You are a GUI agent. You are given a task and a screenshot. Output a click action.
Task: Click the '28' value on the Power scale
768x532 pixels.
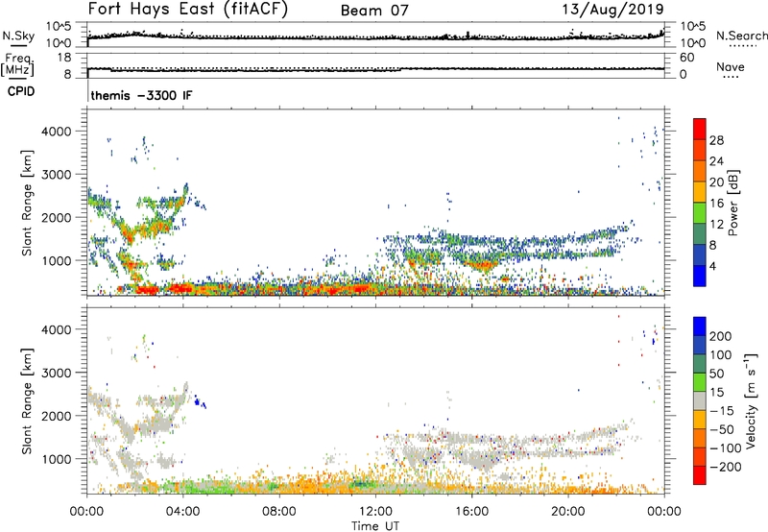716,140
